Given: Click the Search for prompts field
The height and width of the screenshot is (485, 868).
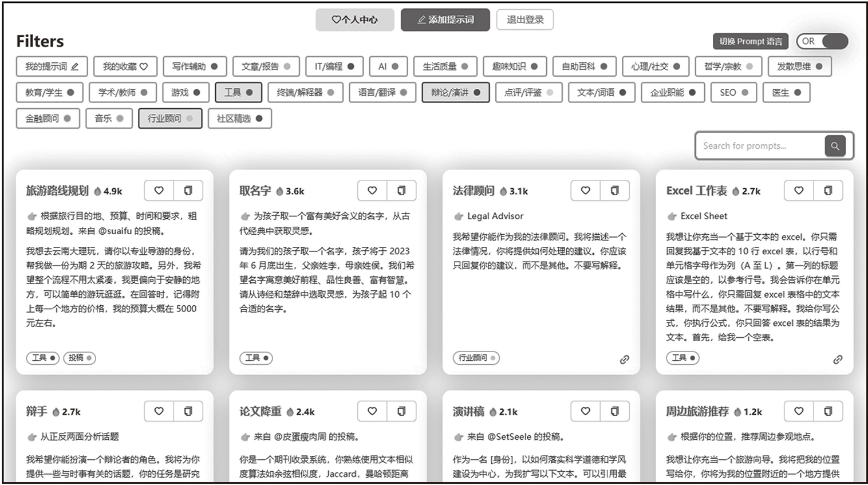Looking at the screenshot, I should [759, 146].
